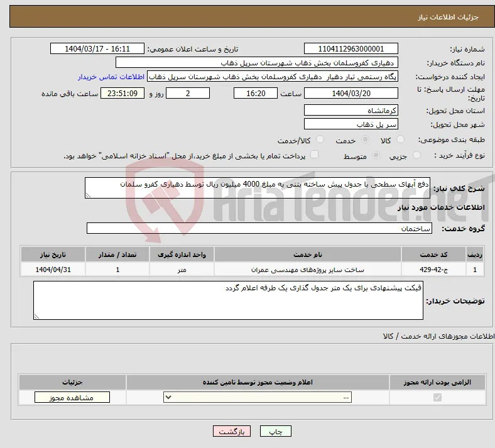Select the کالا/خدمت radio button
495x448 pixels.
click(320, 139)
